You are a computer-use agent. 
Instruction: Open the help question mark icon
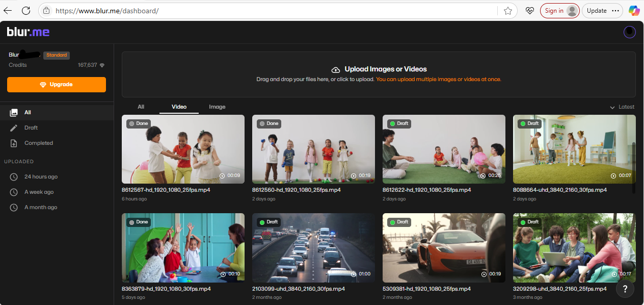(625, 289)
